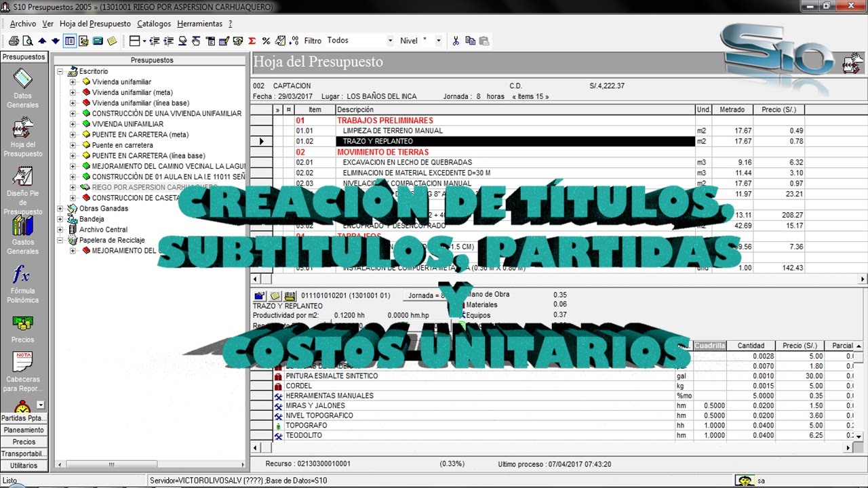Open dropdown arrow beside grid layout icon

click(146, 41)
